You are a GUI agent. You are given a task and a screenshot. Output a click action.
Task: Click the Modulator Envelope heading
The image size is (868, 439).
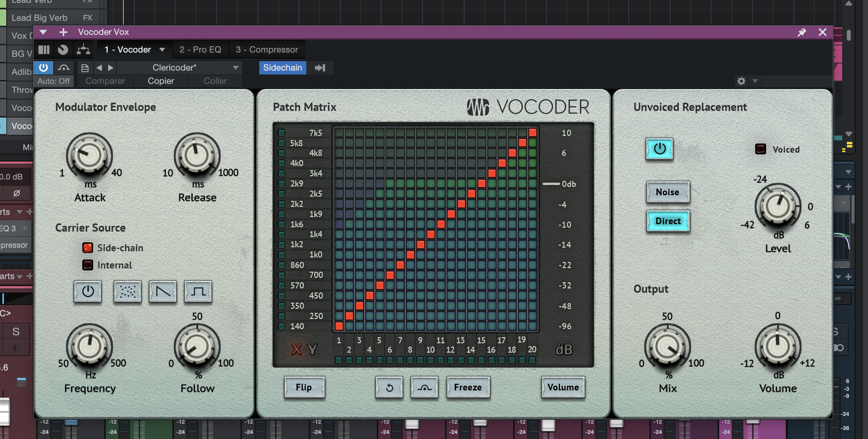click(105, 107)
